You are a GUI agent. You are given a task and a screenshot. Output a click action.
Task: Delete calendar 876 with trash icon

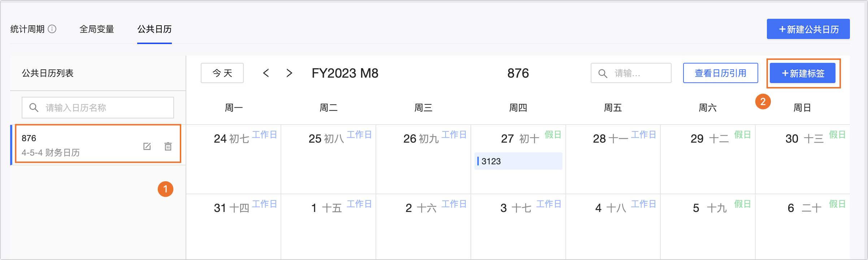tap(168, 146)
